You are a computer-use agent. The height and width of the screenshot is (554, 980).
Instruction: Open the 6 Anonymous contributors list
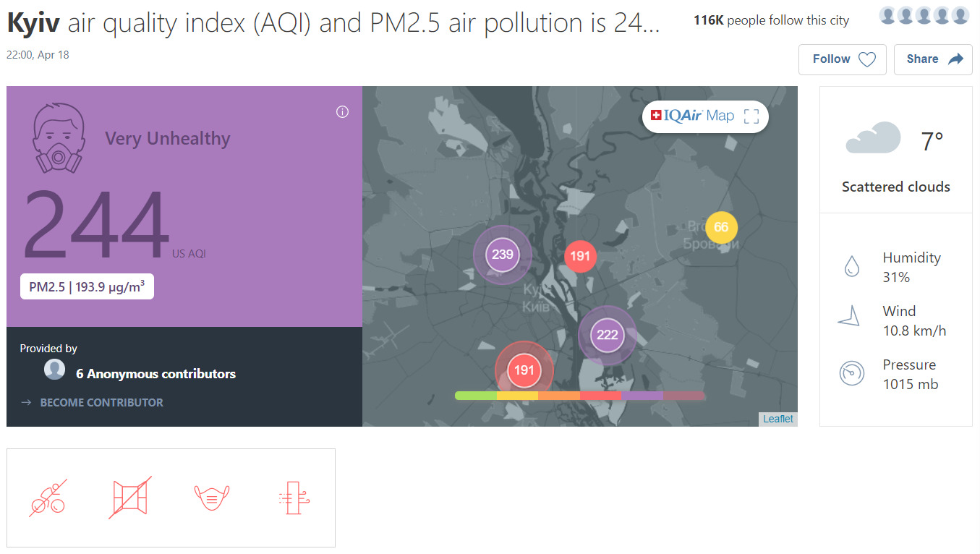click(x=155, y=374)
